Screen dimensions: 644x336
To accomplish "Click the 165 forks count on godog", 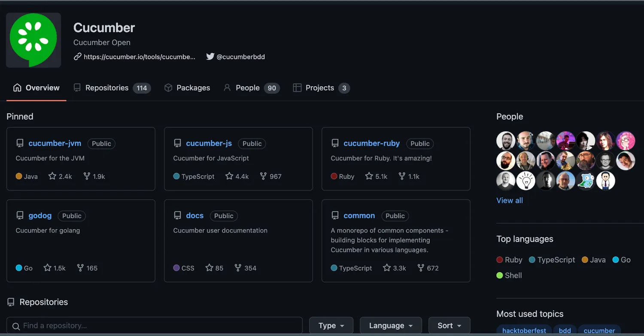I will (92, 268).
